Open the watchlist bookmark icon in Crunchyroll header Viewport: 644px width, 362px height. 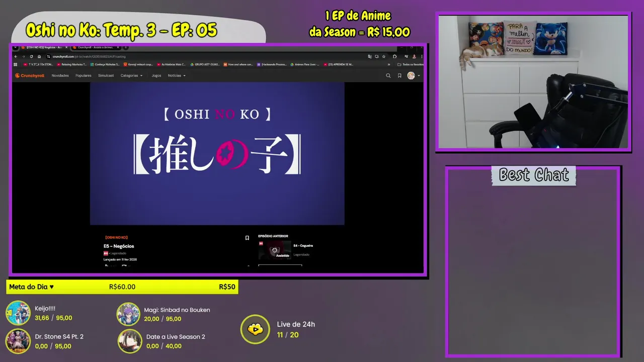pyautogui.click(x=399, y=75)
